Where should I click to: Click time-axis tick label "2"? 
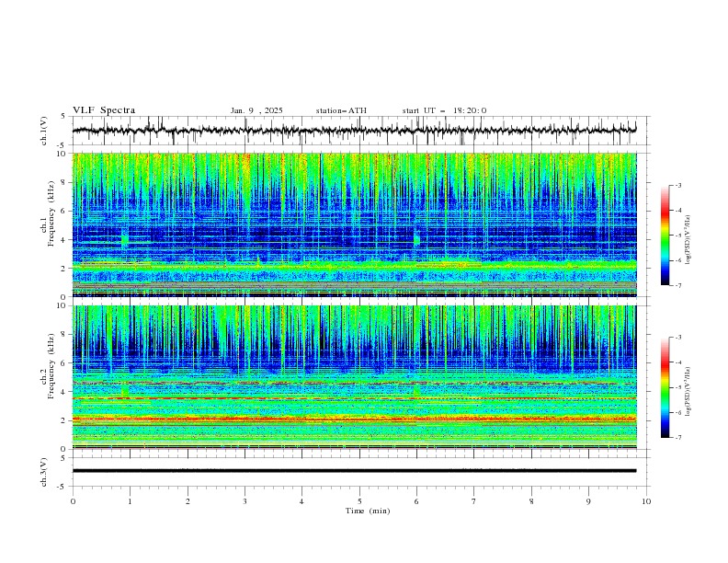coord(188,501)
